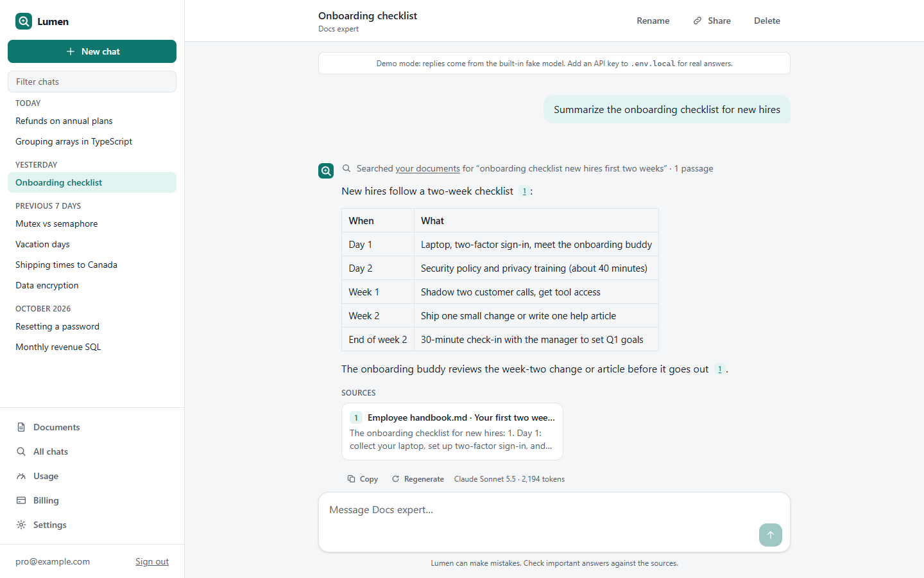The height and width of the screenshot is (578, 924).
Task: Delete the current chat
Action: [x=767, y=21]
